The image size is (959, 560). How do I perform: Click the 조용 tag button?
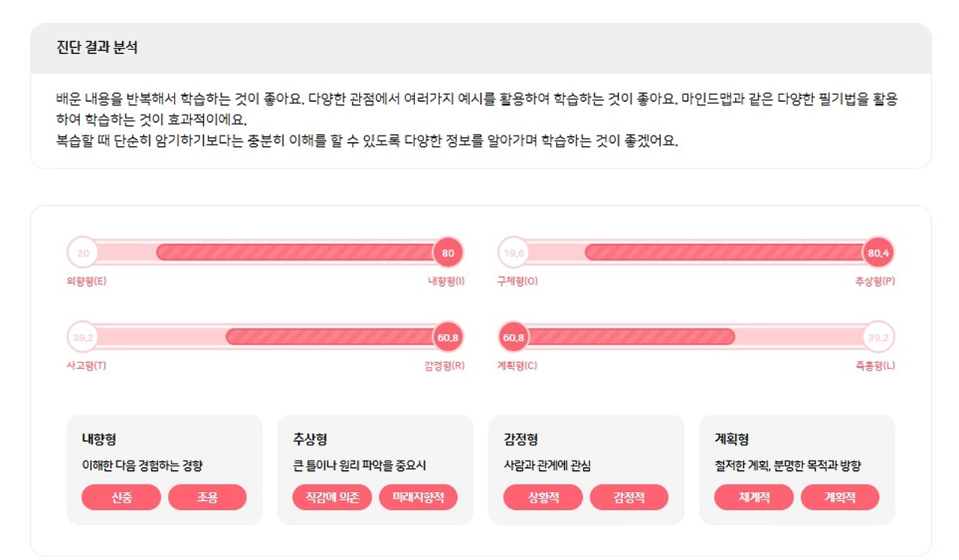click(208, 497)
